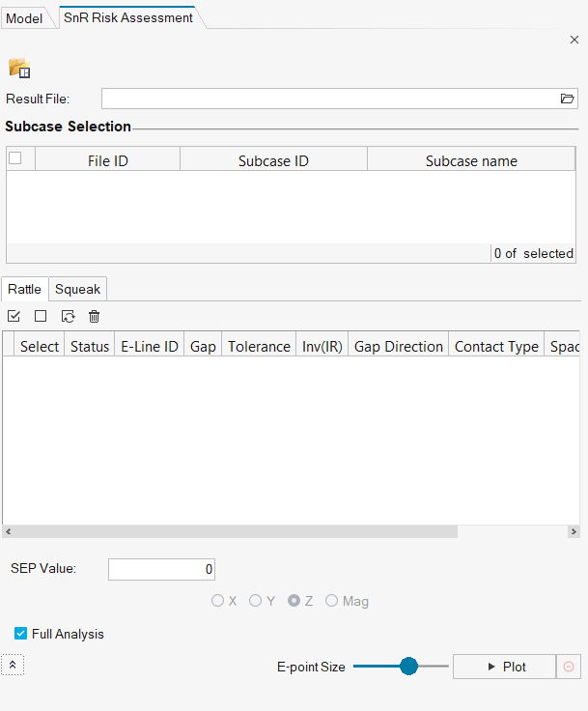Screen dimensions: 588x711
Task: Start plotting with the Plot button
Action: pos(504,667)
